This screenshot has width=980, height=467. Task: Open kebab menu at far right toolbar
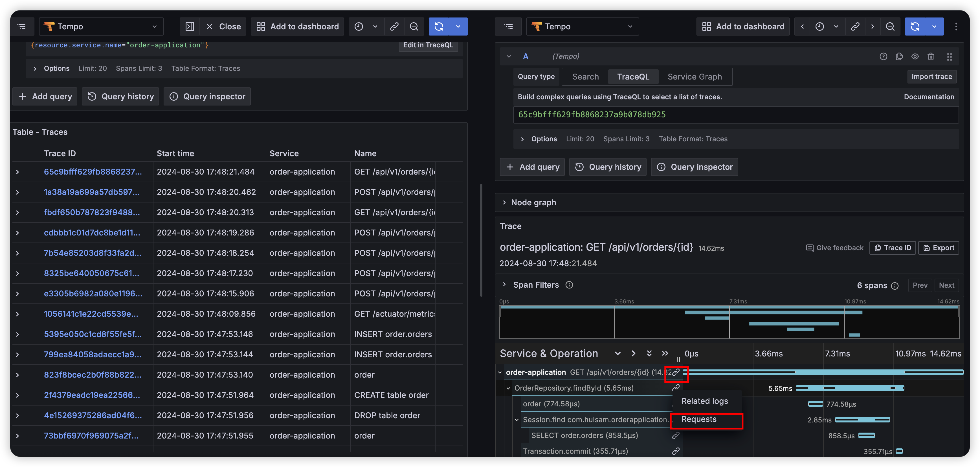click(x=956, y=27)
